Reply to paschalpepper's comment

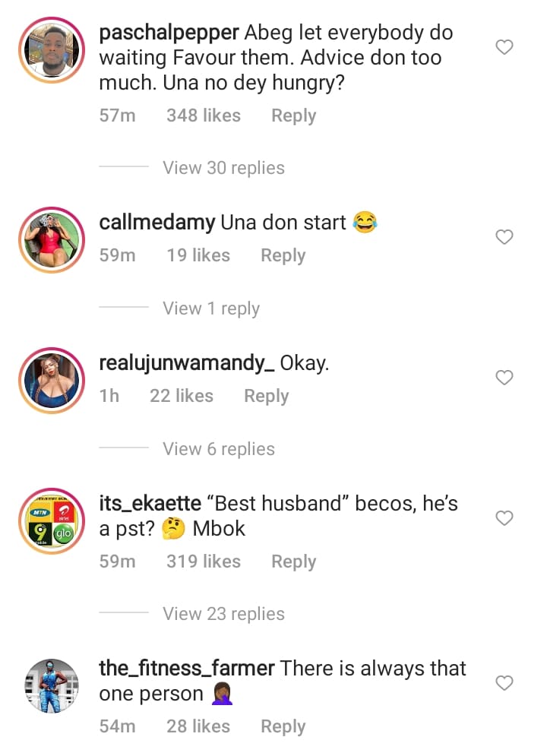[x=293, y=116]
